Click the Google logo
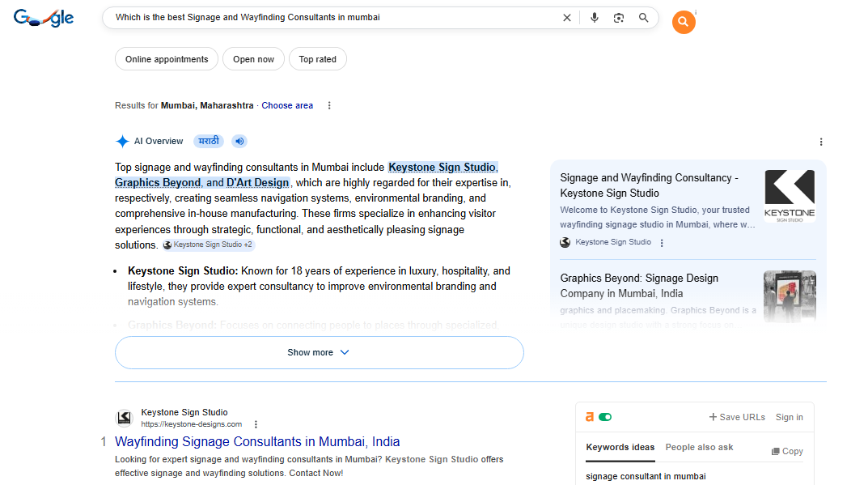The image size is (868, 485). point(44,18)
